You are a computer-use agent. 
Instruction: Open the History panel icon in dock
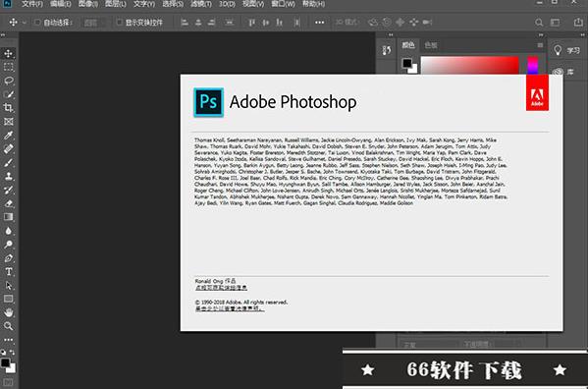pos(386,50)
